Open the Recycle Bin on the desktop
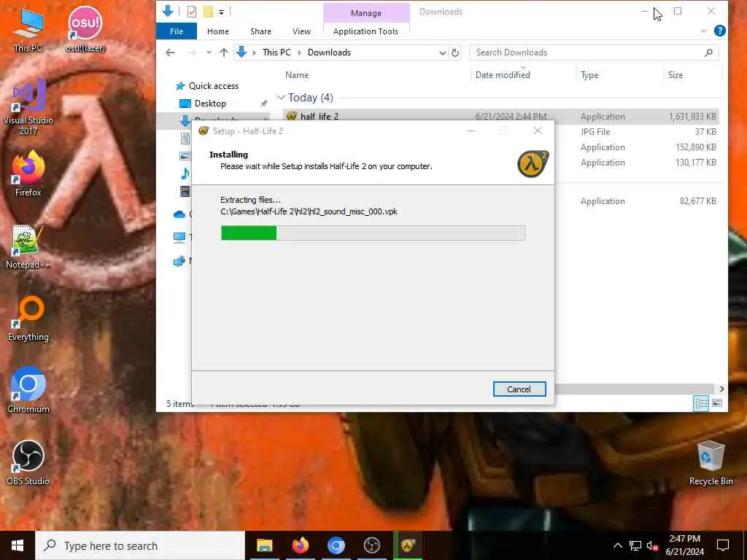The image size is (747, 560). (x=711, y=463)
